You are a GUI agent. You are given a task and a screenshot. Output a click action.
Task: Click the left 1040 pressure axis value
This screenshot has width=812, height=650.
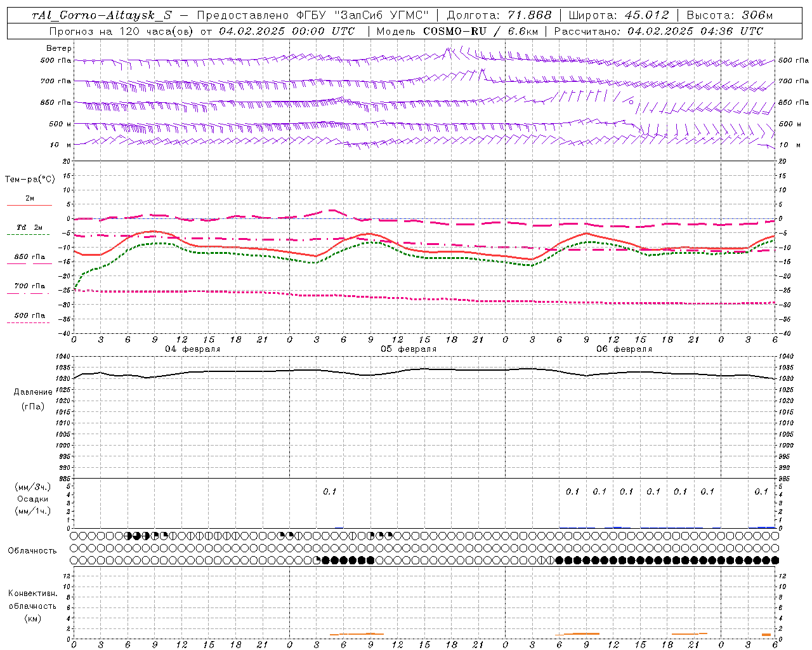point(63,357)
